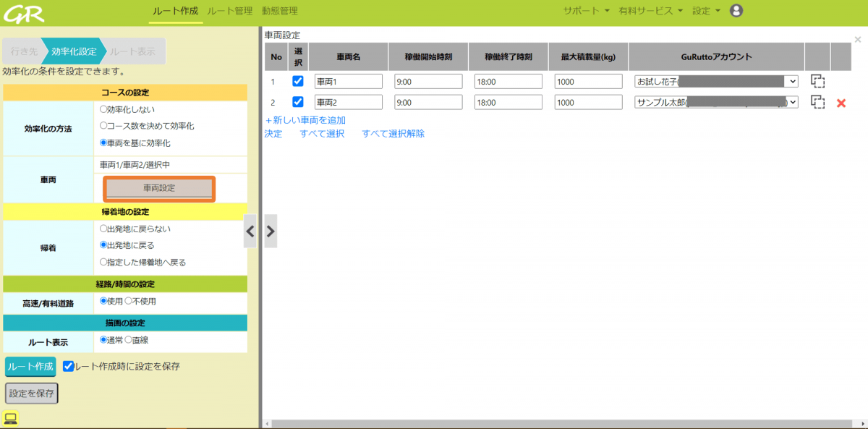Image resolution: width=868 pixels, height=429 pixels.
Task: Open 動態管理 tab
Action: 279,11
